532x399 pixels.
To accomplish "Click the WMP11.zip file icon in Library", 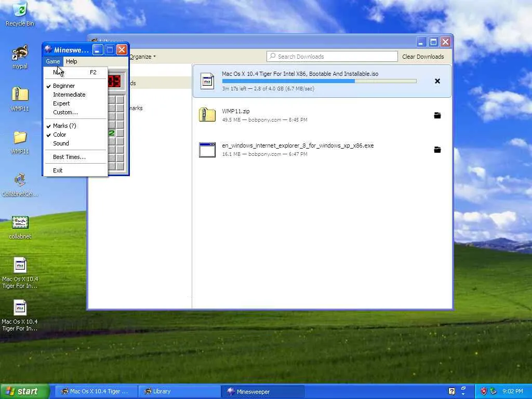I will tap(207, 115).
